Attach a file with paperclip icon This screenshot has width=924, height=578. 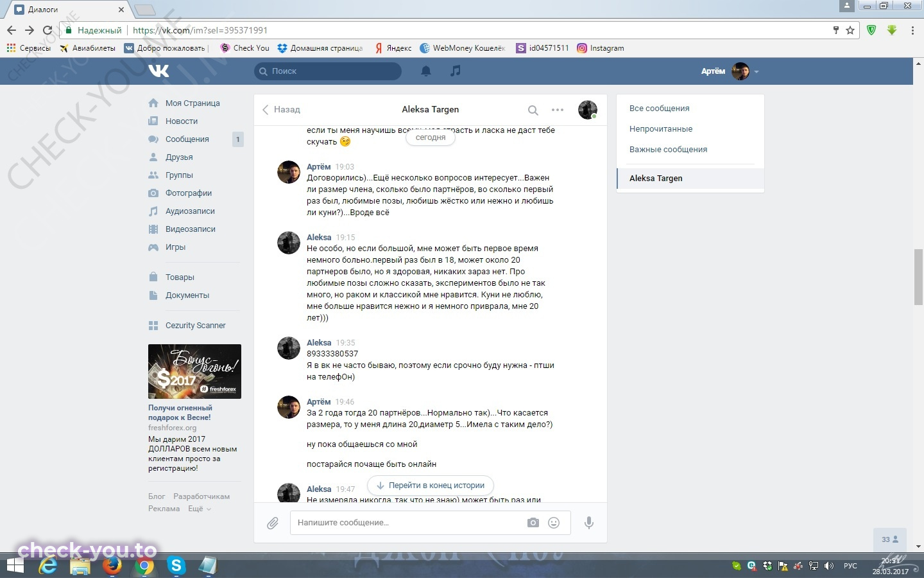click(x=273, y=523)
